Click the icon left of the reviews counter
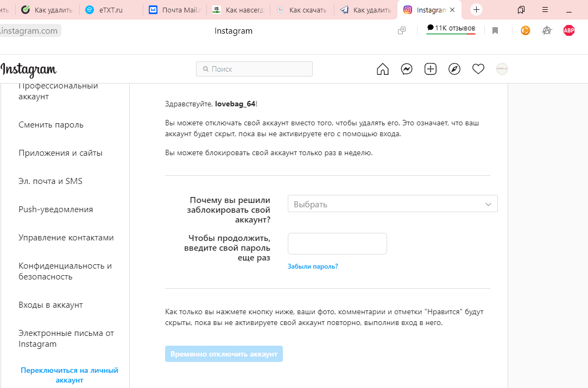 click(402, 31)
